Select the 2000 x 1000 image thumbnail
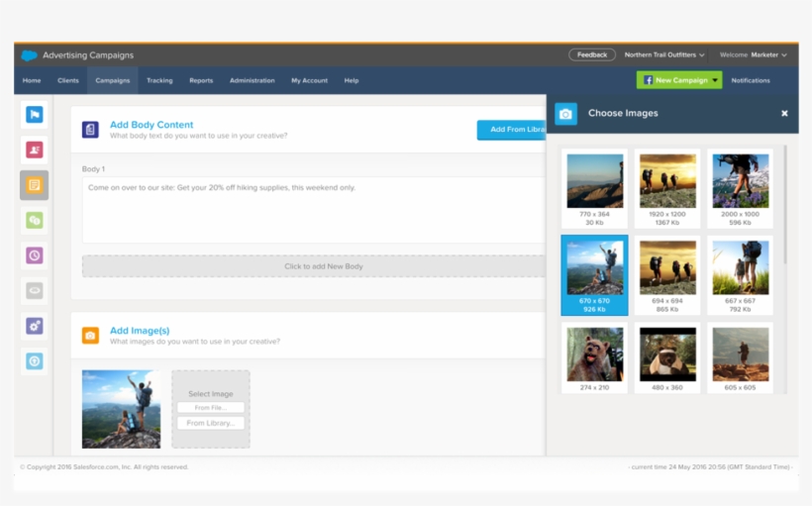812x506 pixels. pyautogui.click(x=740, y=188)
